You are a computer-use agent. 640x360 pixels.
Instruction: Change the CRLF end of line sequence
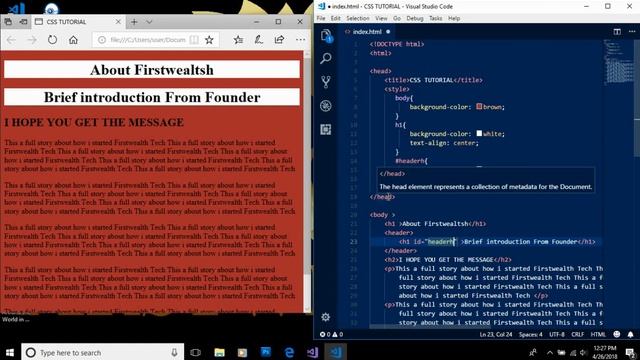coord(578,334)
